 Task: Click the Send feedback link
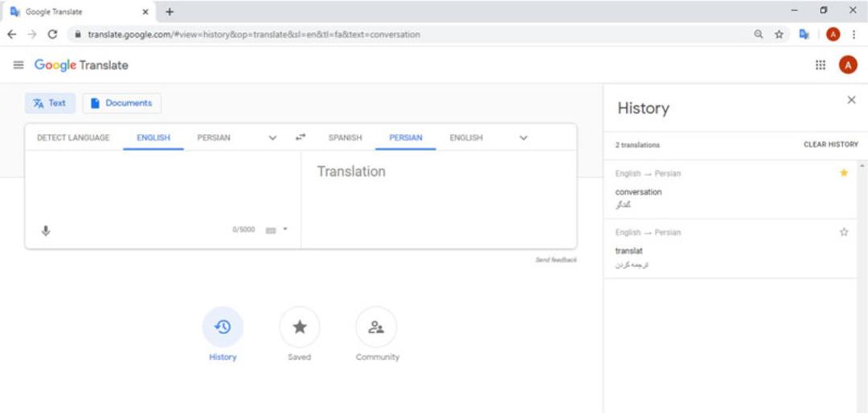556,260
